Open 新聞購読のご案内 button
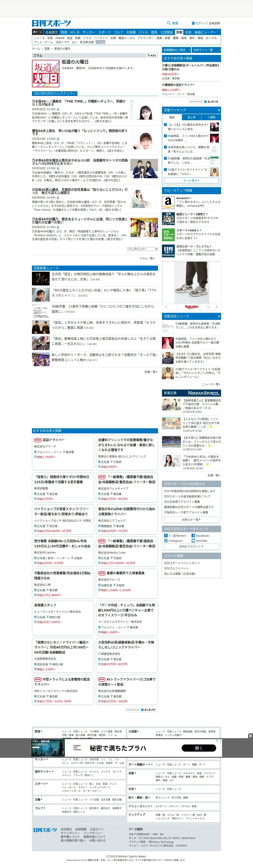253x868 pixels. point(176,50)
